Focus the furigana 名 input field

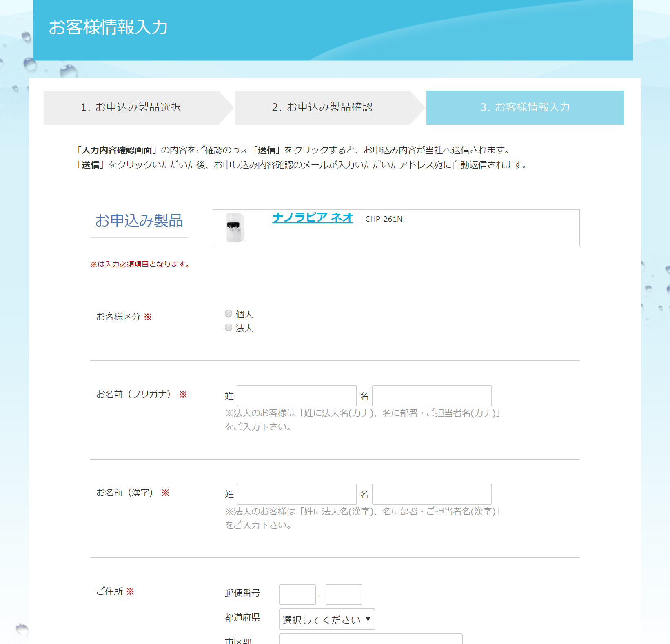(x=432, y=396)
